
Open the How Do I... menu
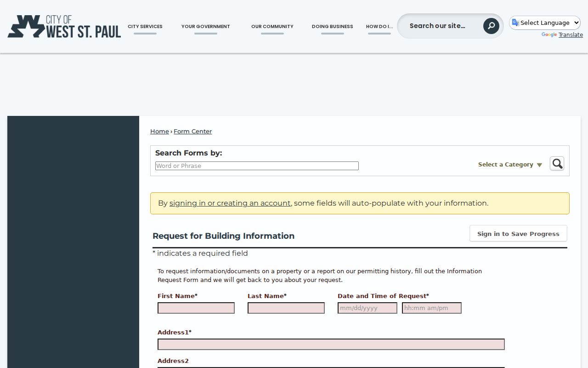pos(379,27)
